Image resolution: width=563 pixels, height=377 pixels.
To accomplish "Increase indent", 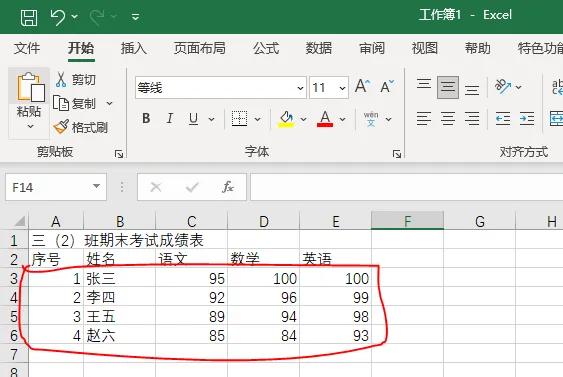I will 527,118.
